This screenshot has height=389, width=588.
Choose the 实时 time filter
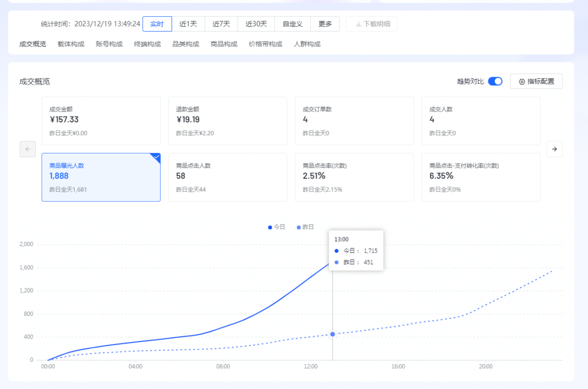[x=157, y=24]
